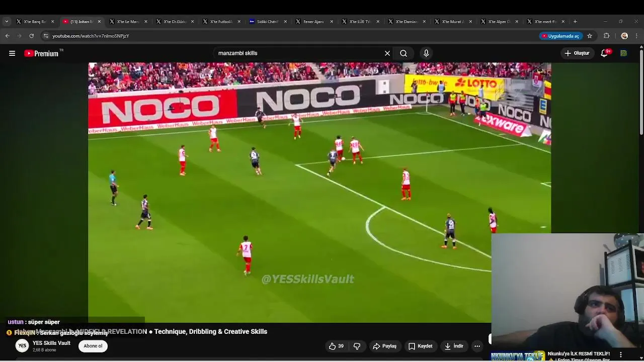Open the browser extensions puzzle icon
This screenshot has width=644, height=362.
606,36
